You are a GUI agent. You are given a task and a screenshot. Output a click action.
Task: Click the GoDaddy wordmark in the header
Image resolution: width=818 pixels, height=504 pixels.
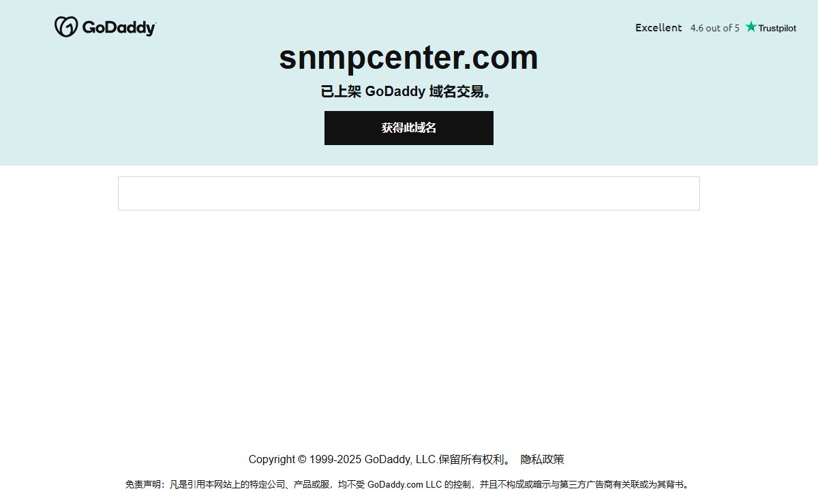(x=119, y=27)
